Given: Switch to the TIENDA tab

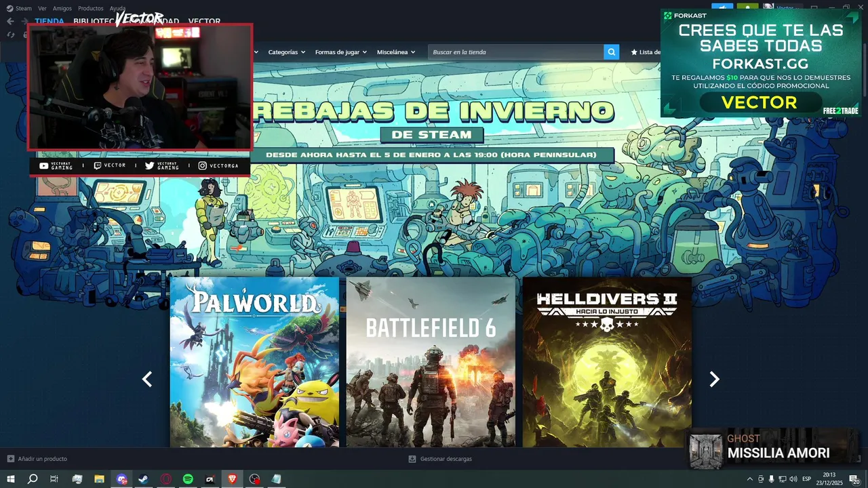Looking at the screenshot, I should (x=50, y=21).
